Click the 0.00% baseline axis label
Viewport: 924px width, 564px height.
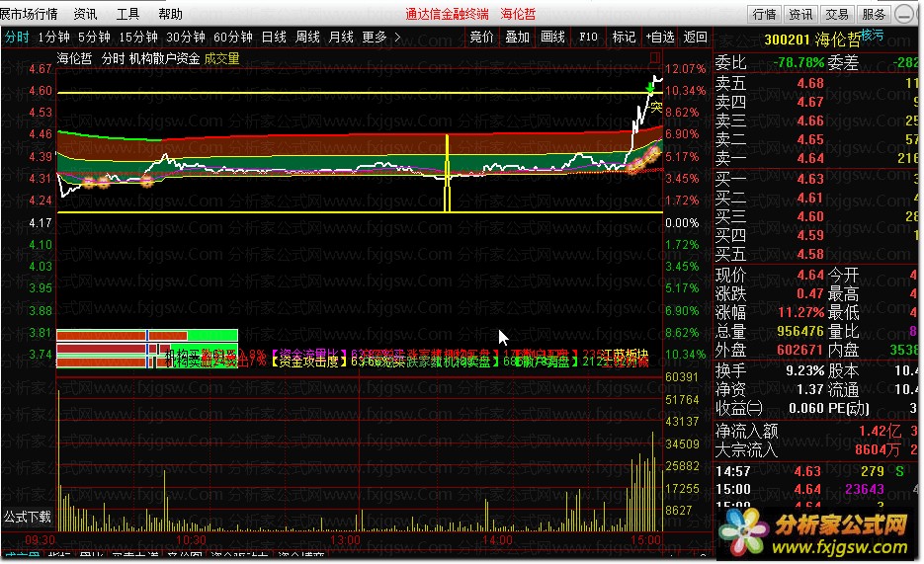pyautogui.click(x=682, y=223)
